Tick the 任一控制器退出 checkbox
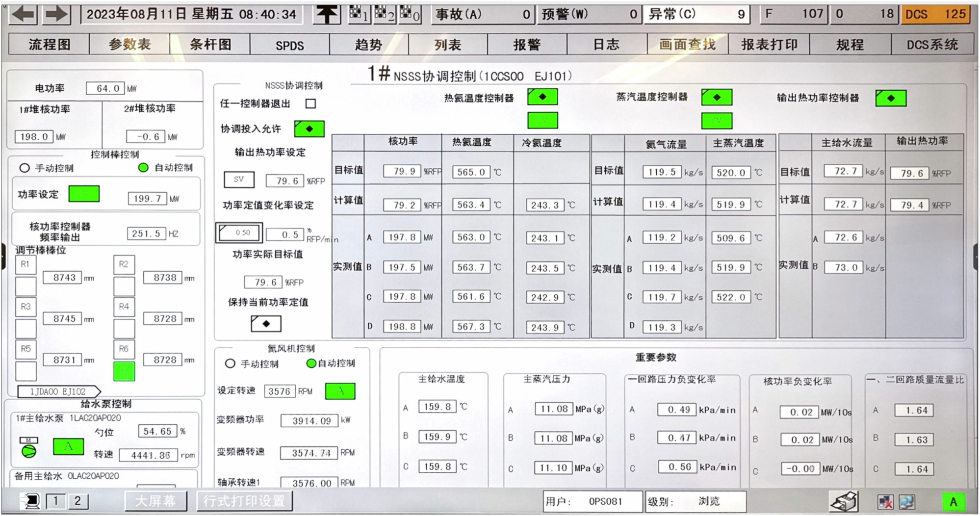This screenshot has width=980, height=516. (310, 104)
